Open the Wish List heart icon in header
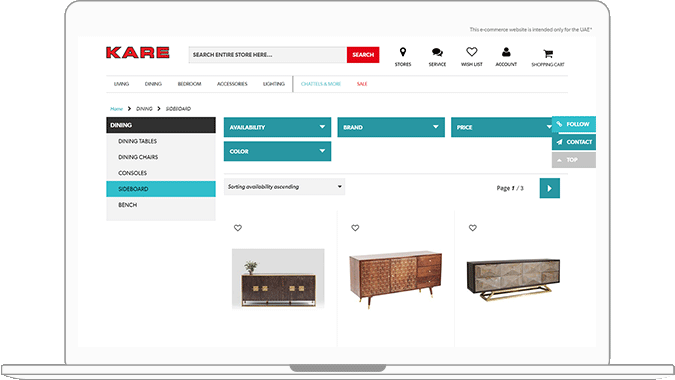Screen dimensions: 675x380 472,52
